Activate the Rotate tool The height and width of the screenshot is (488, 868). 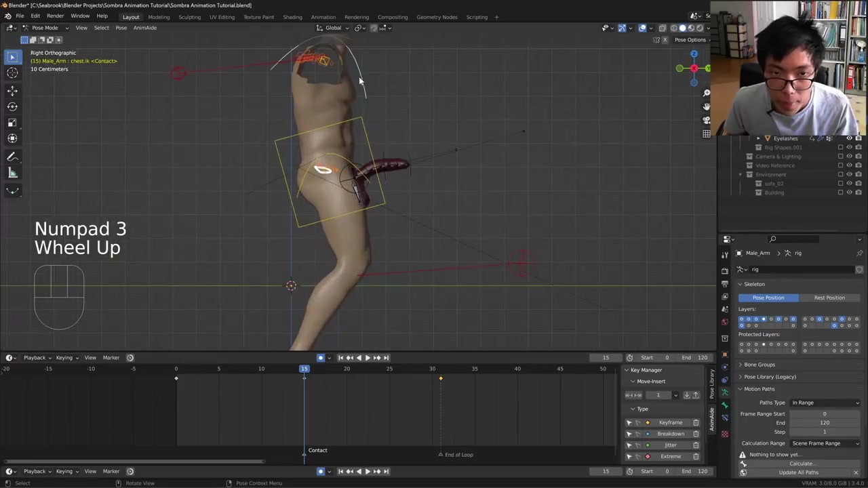click(x=12, y=106)
